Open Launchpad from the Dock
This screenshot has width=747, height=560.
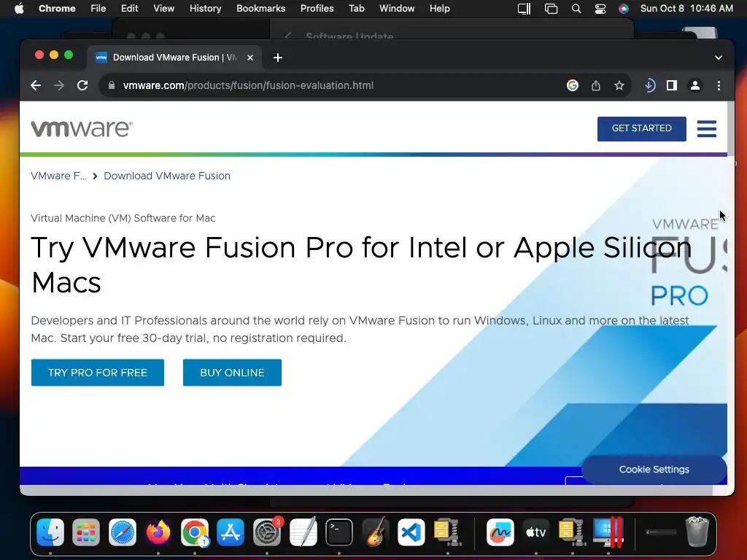(86, 532)
